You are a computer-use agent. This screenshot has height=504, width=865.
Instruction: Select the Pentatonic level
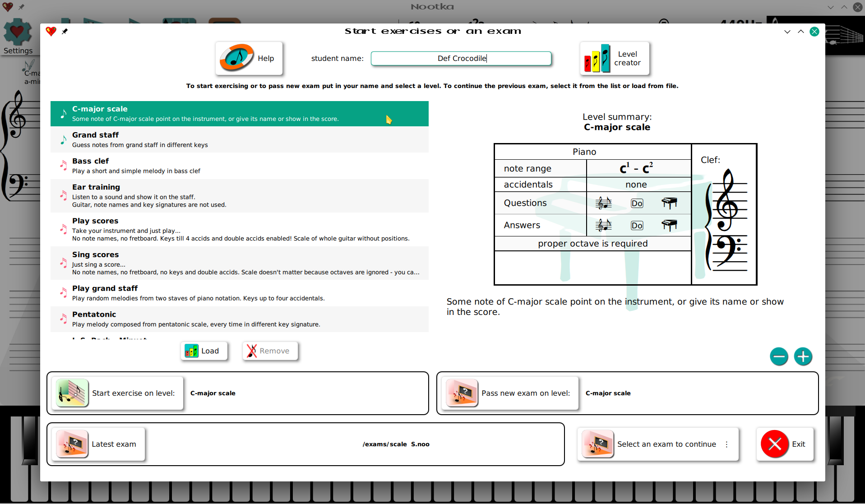click(x=240, y=319)
